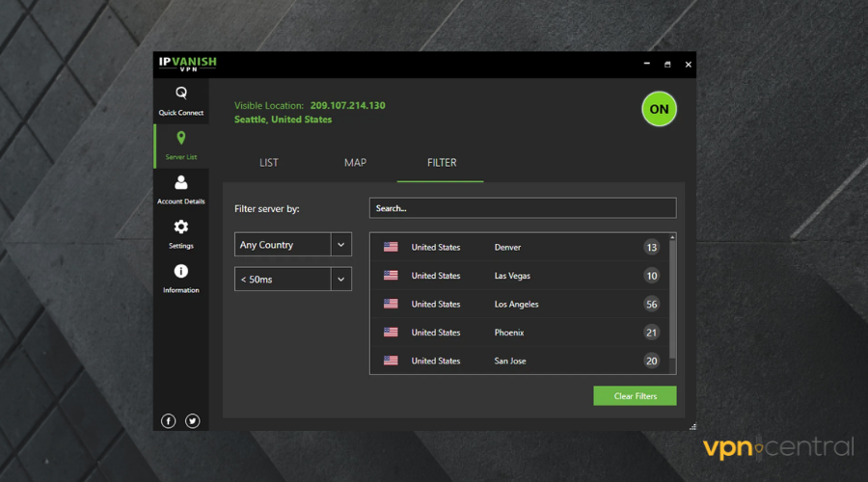Select the FILTER tab
Screen dimensions: 868x482
[x=442, y=163]
